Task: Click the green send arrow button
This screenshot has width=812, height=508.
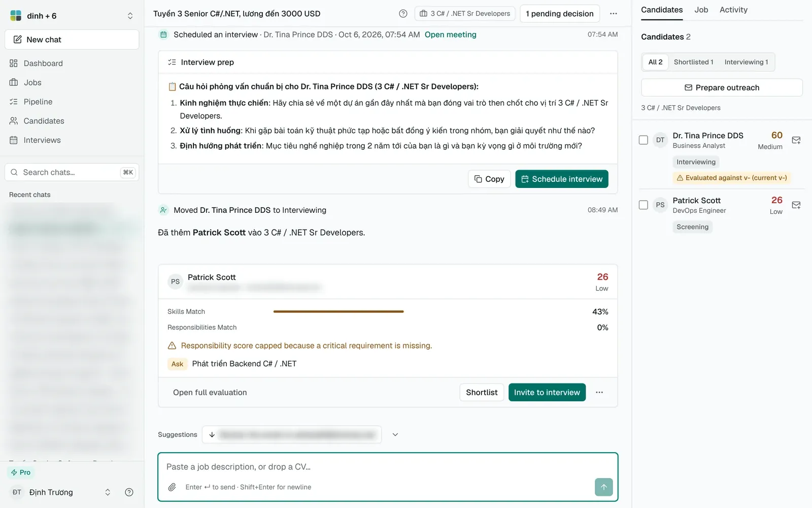Action: click(603, 487)
